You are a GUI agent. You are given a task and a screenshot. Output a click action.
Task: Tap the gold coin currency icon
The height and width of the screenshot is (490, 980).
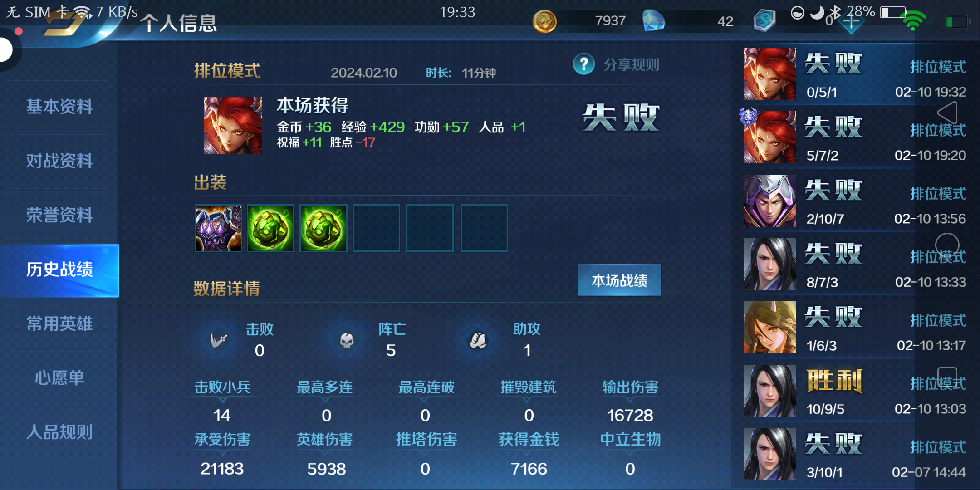[x=544, y=21]
